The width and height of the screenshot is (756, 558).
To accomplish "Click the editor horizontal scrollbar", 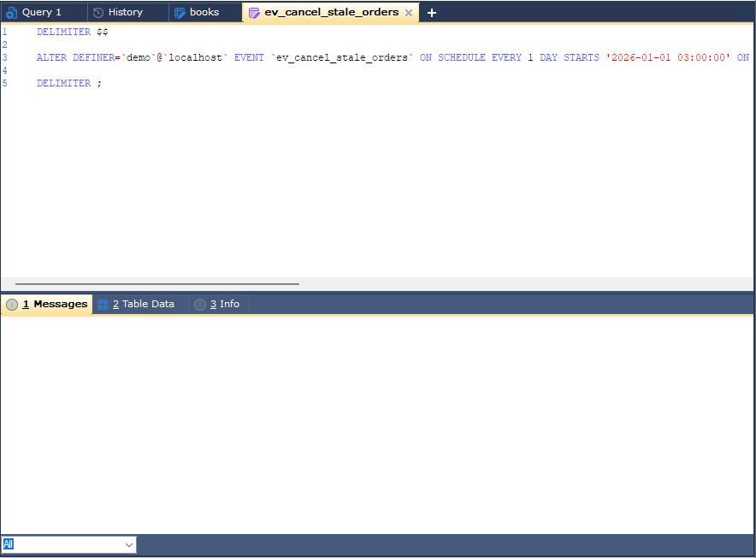I will click(x=157, y=284).
